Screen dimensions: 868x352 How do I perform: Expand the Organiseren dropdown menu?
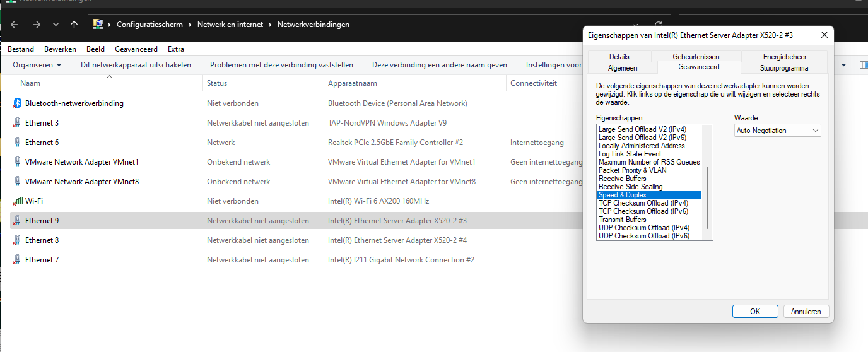37,65
